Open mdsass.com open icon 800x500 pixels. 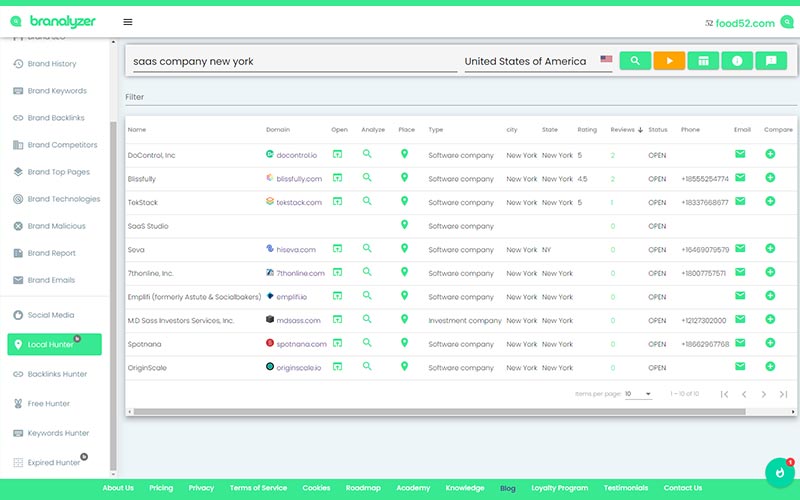point(337,319)
